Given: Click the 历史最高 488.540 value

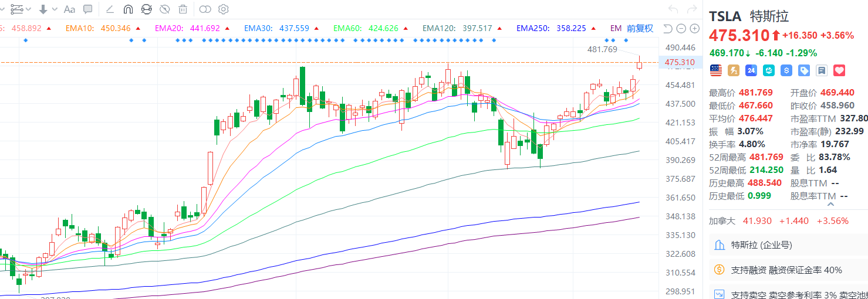Looking at the screenshot, I should 765,183.
